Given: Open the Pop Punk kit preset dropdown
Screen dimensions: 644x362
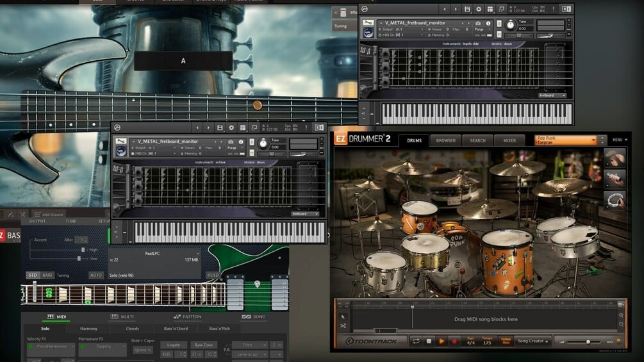Looking at the screenshot, I should [566, 140].
